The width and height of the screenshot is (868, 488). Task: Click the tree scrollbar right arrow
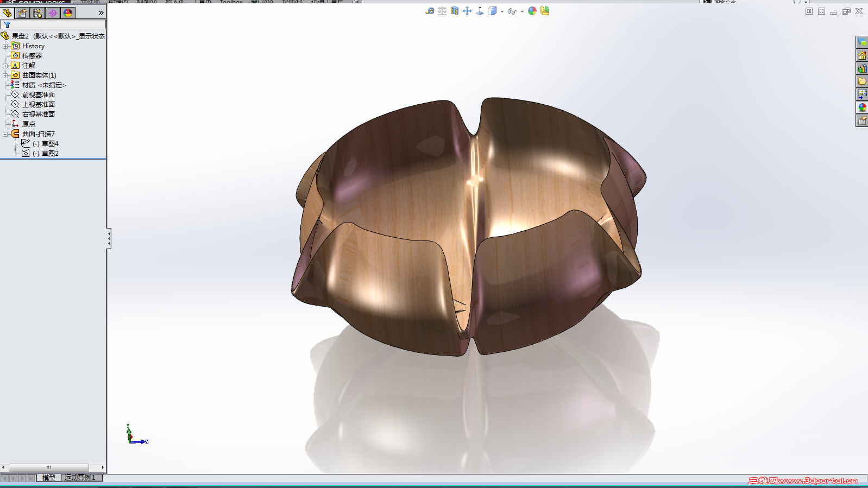[103, 467]
